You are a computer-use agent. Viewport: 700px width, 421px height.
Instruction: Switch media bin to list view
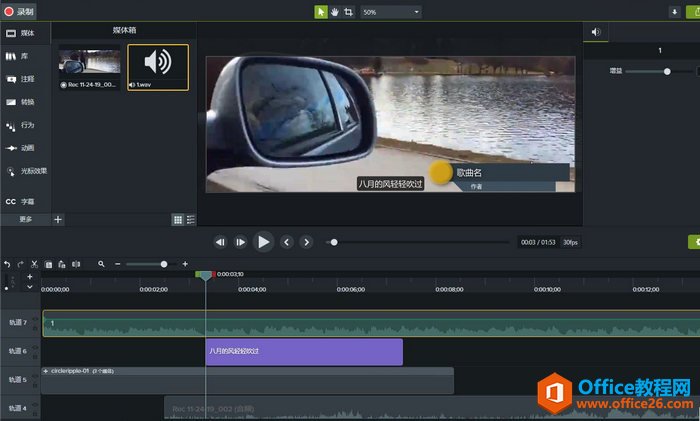coord(190,219)
